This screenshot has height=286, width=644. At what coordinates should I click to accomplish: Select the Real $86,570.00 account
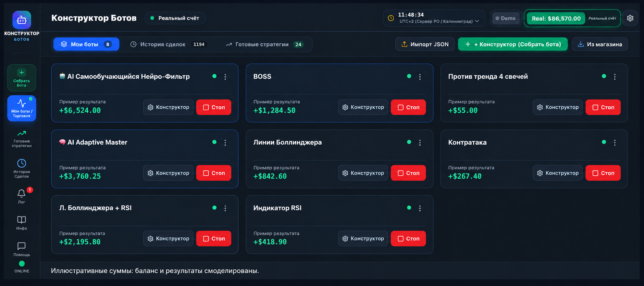[x=556, y=18]
